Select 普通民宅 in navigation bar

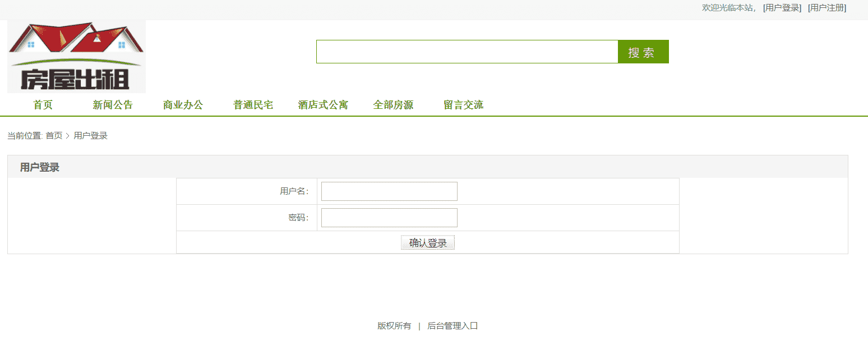(253, 105)
